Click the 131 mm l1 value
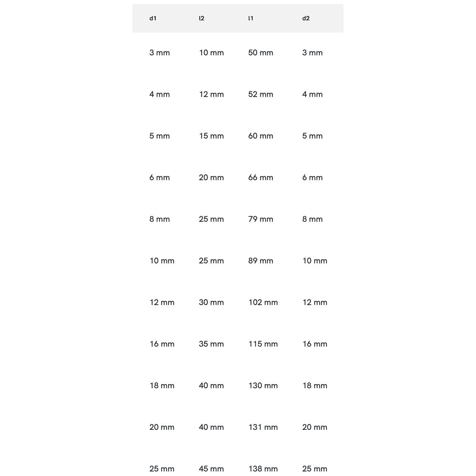The height and width of the screenshot is (476, 476). tap(263, 427)
